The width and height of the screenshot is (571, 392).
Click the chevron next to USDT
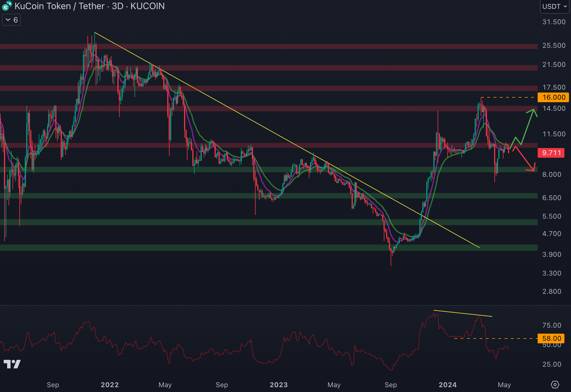pyautogui.click(x=565, y=6)
